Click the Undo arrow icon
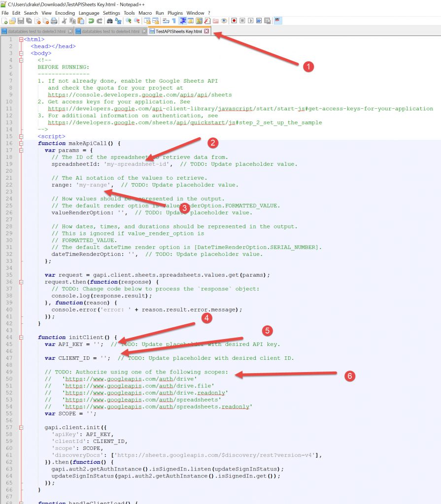 point(91,21)
